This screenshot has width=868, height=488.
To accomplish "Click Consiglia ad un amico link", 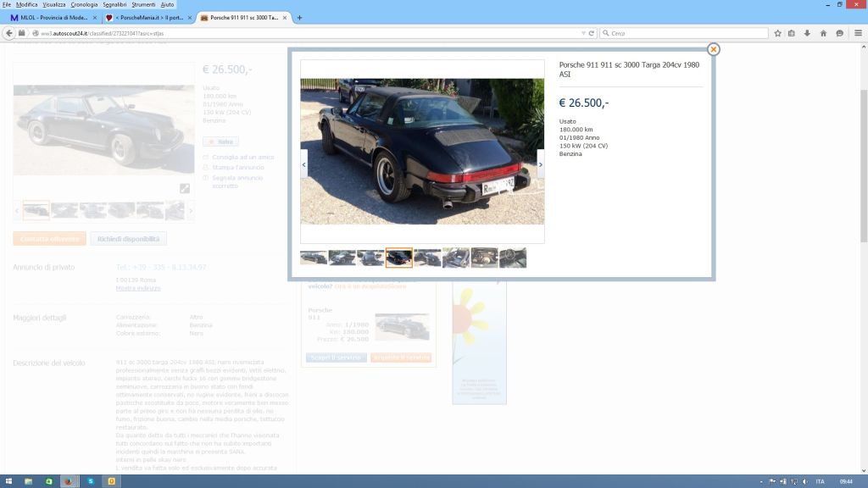I will 243,157.
